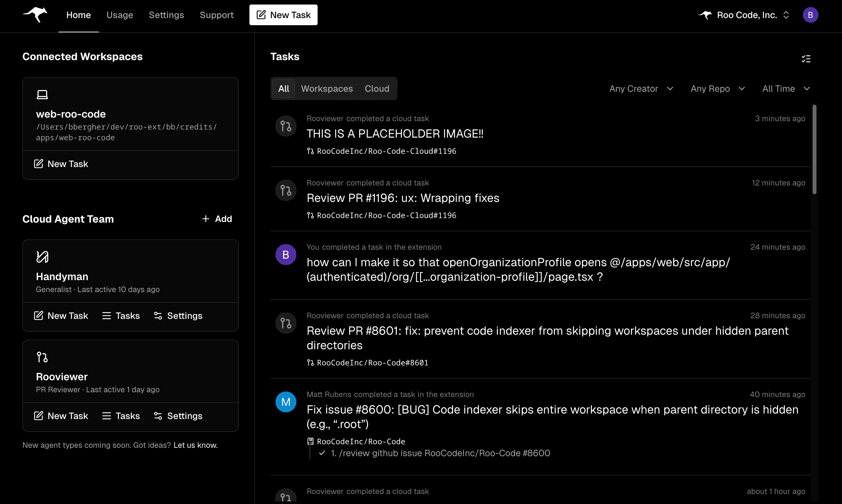Click the Tasks list icon on Handyman card
Viewport: 842px width, 504px height.
[106, 315]
